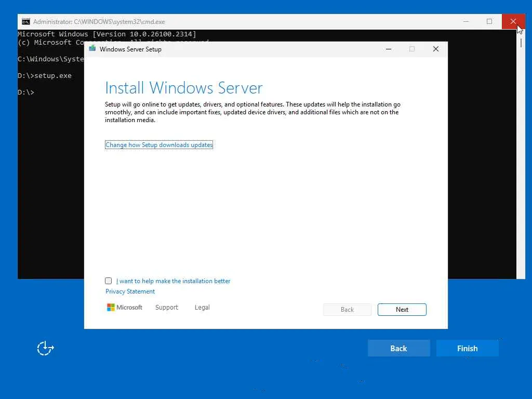The height and width of the screenshot is (399, 532).
Task: Check 'I want to help make the installation better'
Action: coord(108,281)
